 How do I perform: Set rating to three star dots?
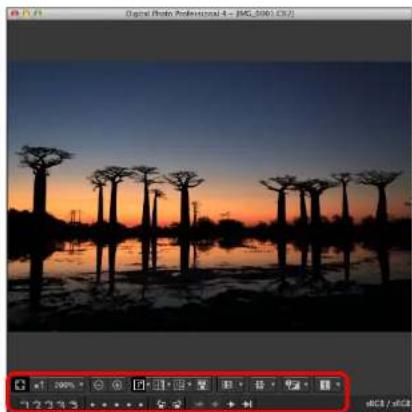click(x=116, y=405)
